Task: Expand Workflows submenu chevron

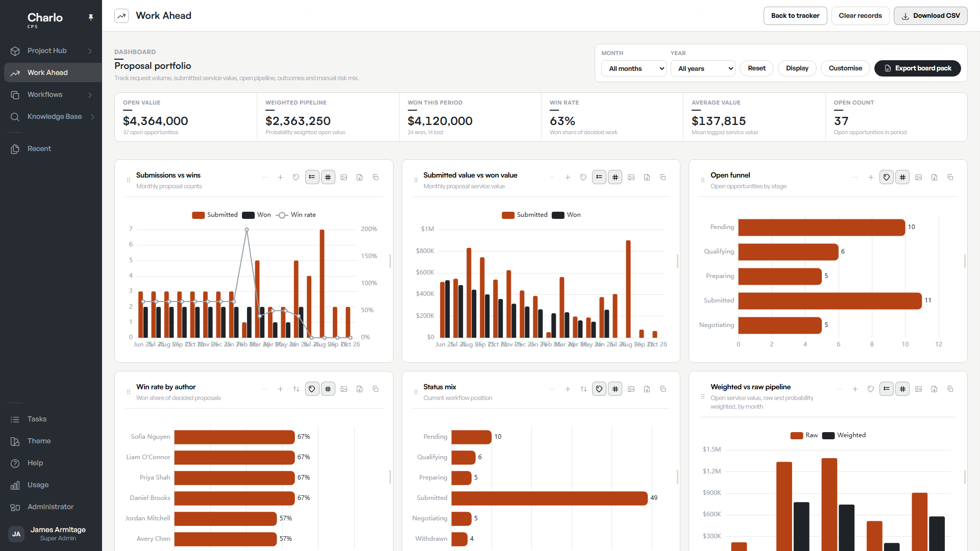Action: 90,95
